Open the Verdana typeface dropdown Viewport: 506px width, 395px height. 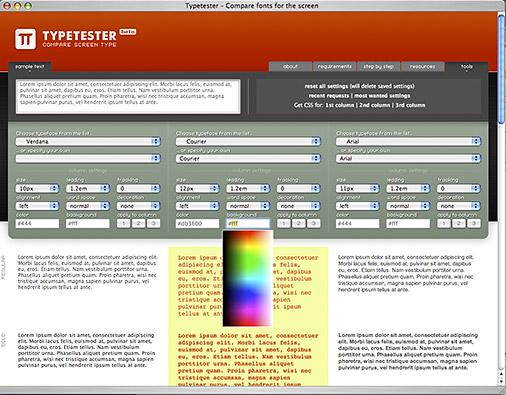[x=88, y=141]
